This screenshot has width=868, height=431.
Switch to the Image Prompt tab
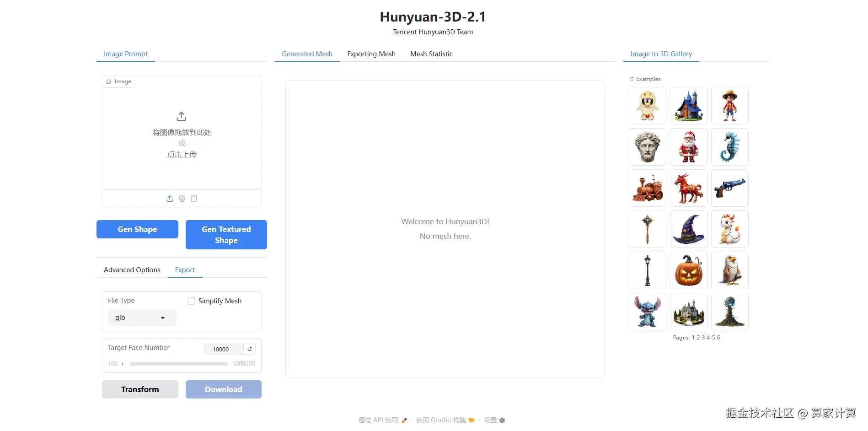click(x=126, y=54)
